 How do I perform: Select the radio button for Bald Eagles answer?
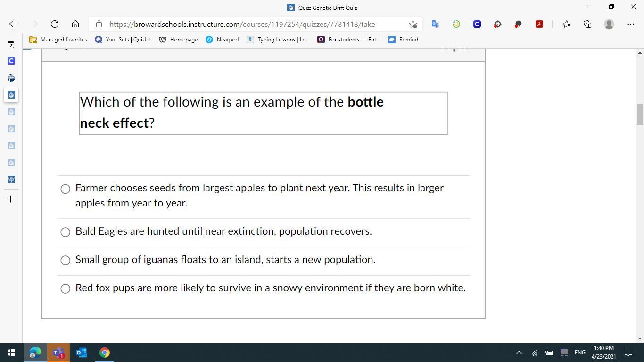coord(66,232)
